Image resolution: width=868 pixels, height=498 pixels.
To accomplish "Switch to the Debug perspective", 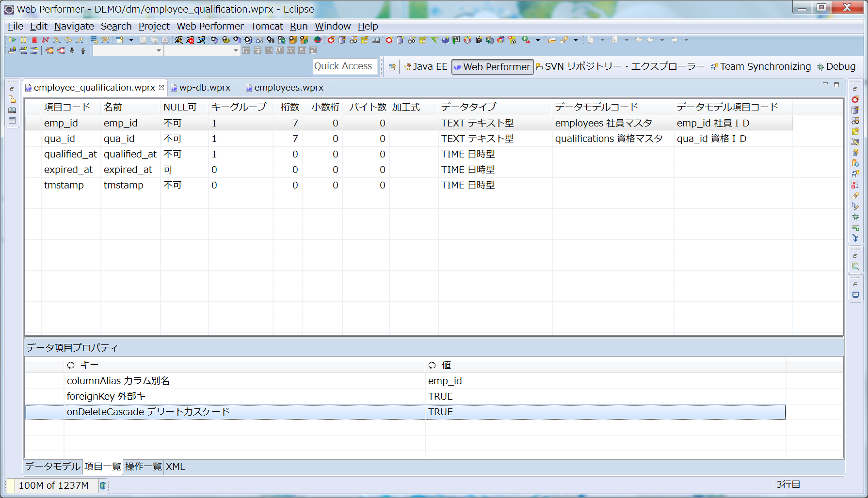I will coord(836,67).
